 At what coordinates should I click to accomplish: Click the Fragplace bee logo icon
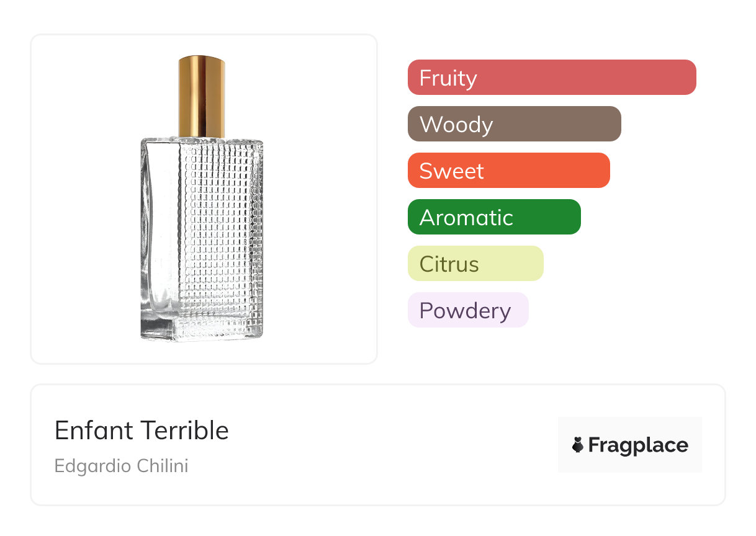tap(578, 445)
